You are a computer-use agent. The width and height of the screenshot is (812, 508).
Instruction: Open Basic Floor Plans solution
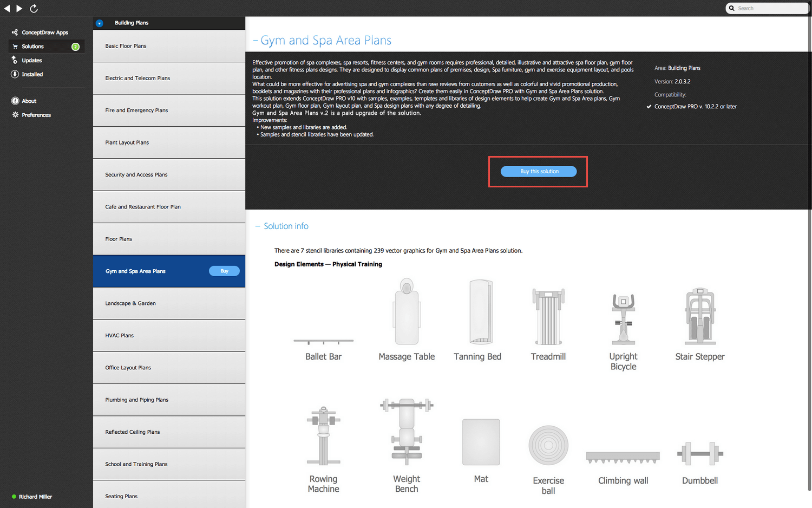click(169, 46)
